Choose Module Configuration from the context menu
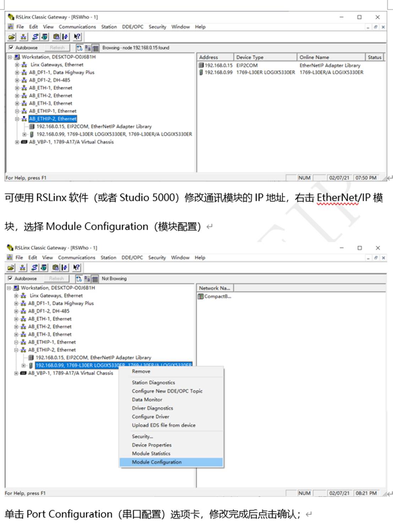This screenshot has width=393, height=532. (x=171, y=462)
